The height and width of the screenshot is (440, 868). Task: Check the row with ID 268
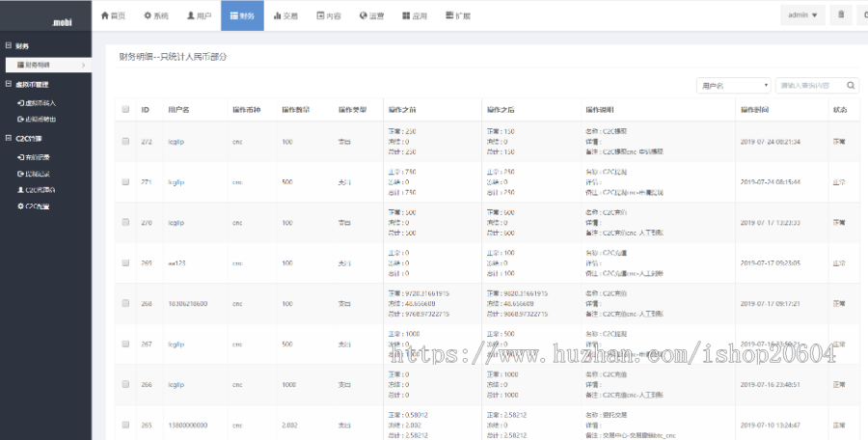click(125, 303)
